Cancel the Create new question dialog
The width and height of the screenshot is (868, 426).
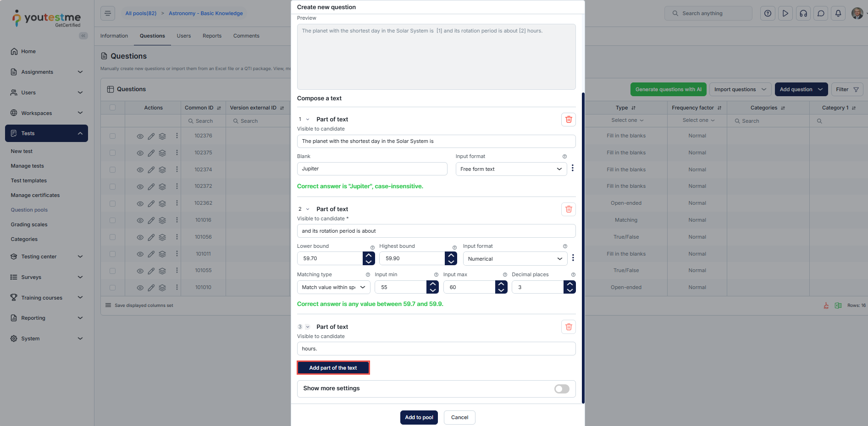(459, 417)
